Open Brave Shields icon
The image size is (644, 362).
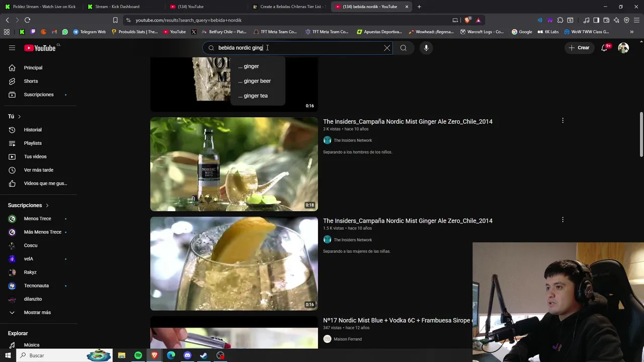[467, 20]
